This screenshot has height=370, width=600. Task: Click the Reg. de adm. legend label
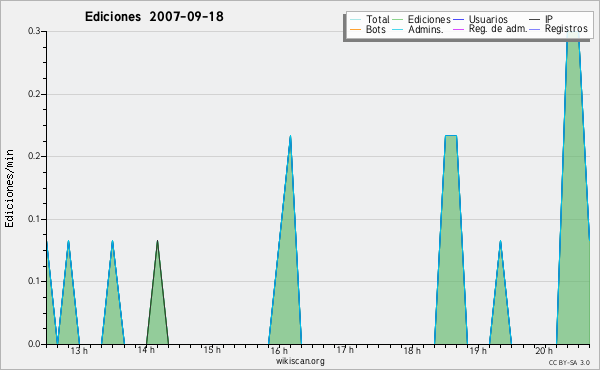coord(498,29)
